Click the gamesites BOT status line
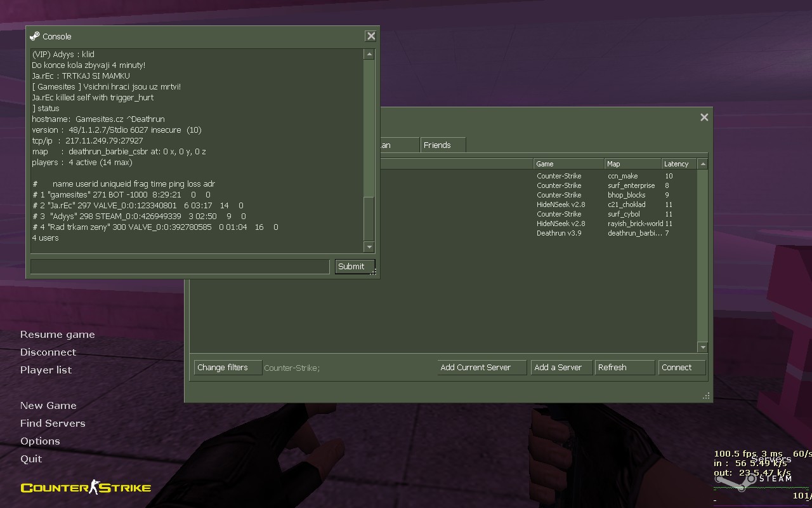Image resolution: width=812 pixels, height=508 pixels. point(121,194)
